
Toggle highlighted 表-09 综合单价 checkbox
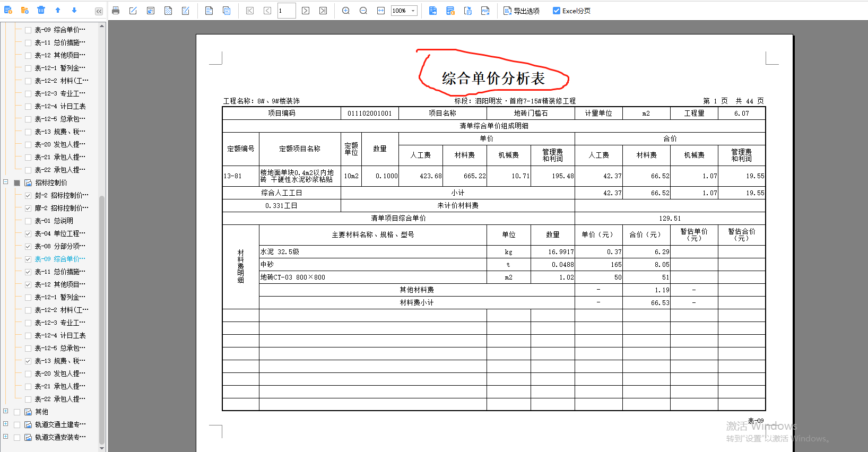tap(28, 259)
